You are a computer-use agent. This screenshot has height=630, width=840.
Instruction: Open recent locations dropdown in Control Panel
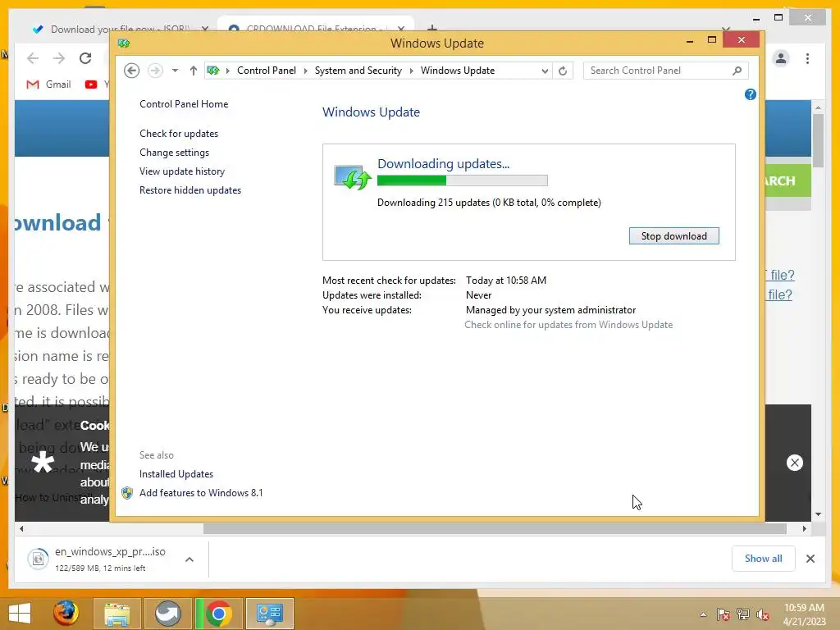coord(175,71)
